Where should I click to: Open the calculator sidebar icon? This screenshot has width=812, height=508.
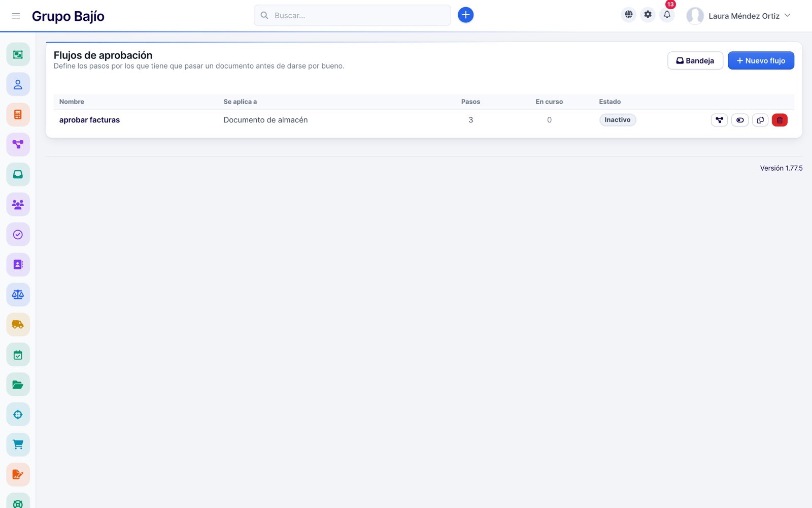pos(18,114)
